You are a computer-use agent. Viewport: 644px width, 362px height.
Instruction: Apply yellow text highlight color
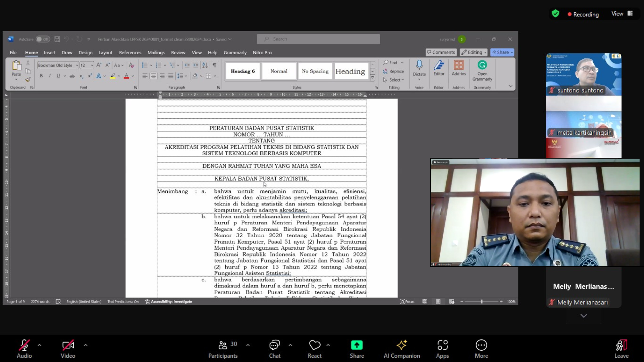point(113,76)
